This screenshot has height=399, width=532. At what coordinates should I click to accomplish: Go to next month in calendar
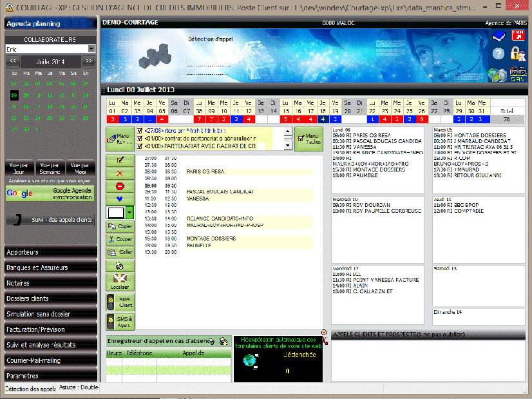pyautogui.click(x=88, y=61)
